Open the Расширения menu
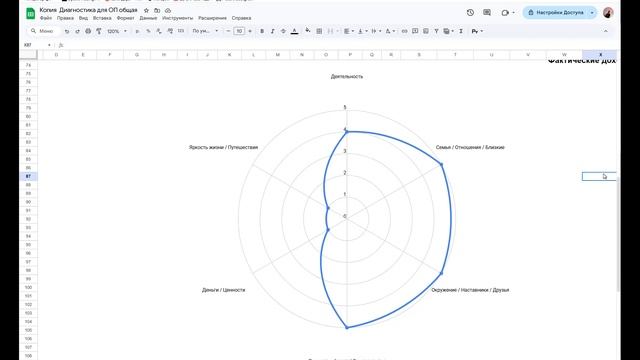 point(212,18)
